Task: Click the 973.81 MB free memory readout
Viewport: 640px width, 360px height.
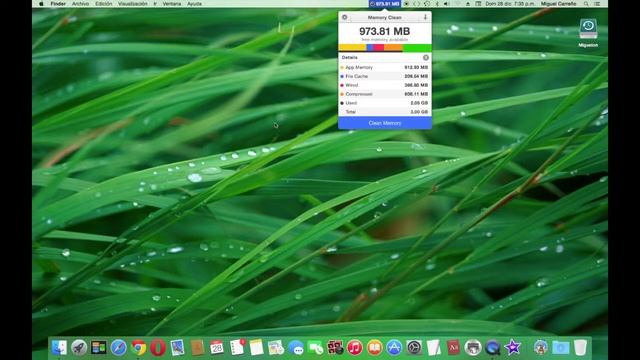Action: [384, 31]
